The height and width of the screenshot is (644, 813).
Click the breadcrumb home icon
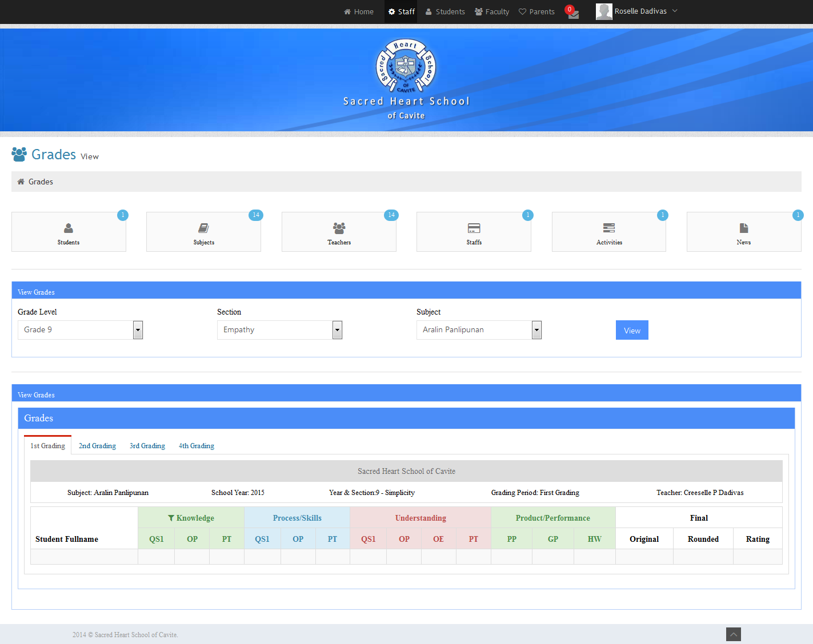[21, 182]
